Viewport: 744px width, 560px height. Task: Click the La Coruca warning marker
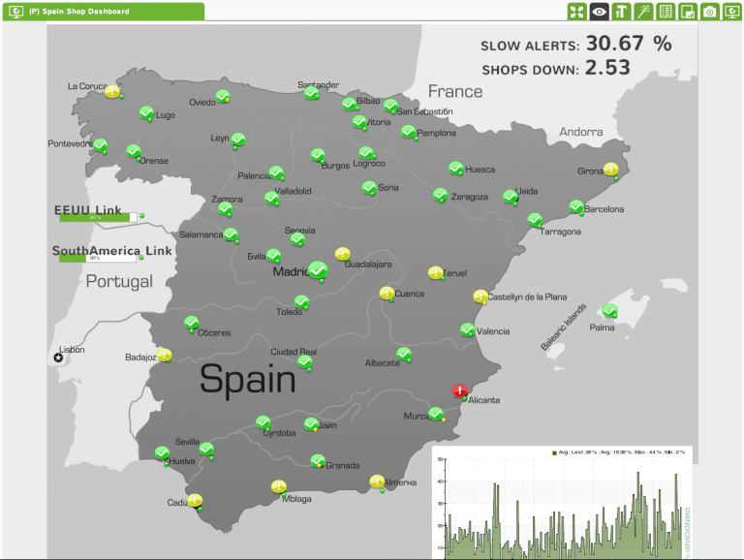(x=112, y=91)
